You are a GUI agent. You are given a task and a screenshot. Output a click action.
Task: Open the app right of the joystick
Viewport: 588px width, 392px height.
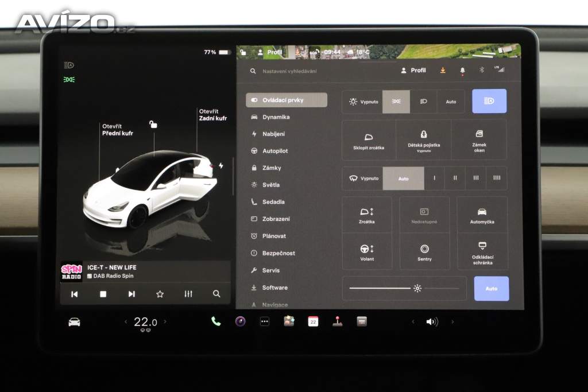pyautogui.click(x=362, y=321)
